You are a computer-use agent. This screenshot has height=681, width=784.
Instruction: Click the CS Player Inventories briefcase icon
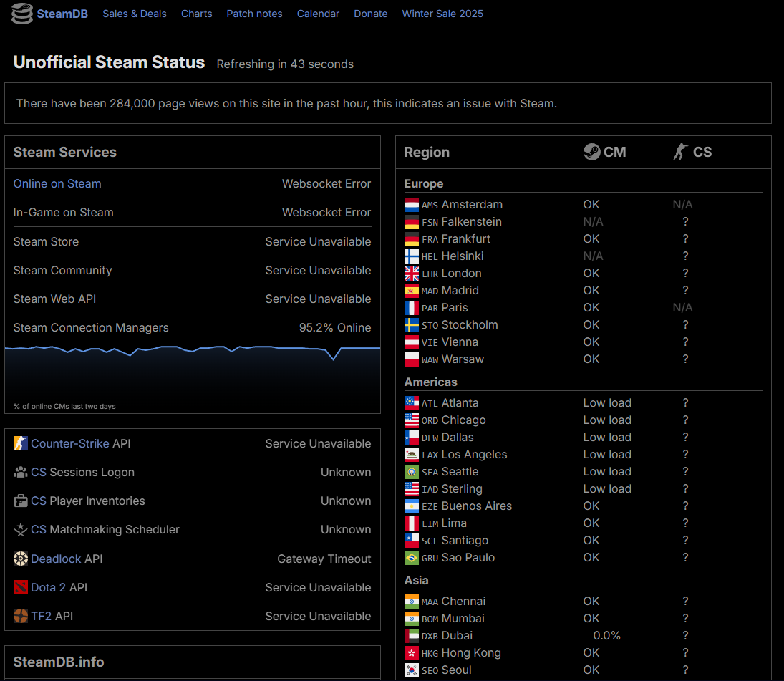coord(21,501)
